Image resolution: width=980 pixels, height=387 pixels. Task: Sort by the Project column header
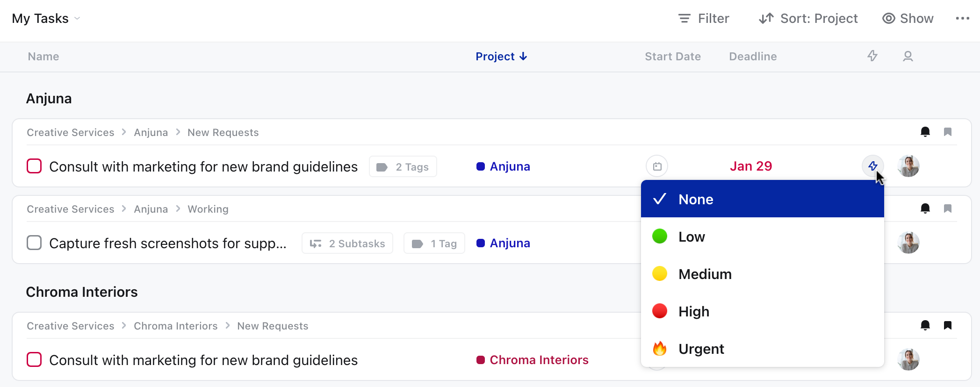501,57
